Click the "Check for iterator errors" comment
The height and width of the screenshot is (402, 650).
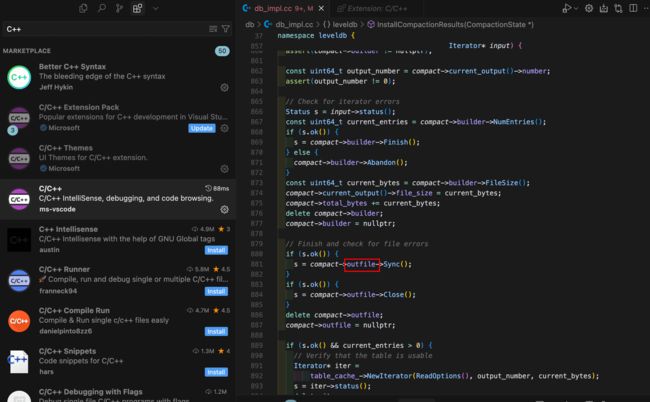(342, 102)
